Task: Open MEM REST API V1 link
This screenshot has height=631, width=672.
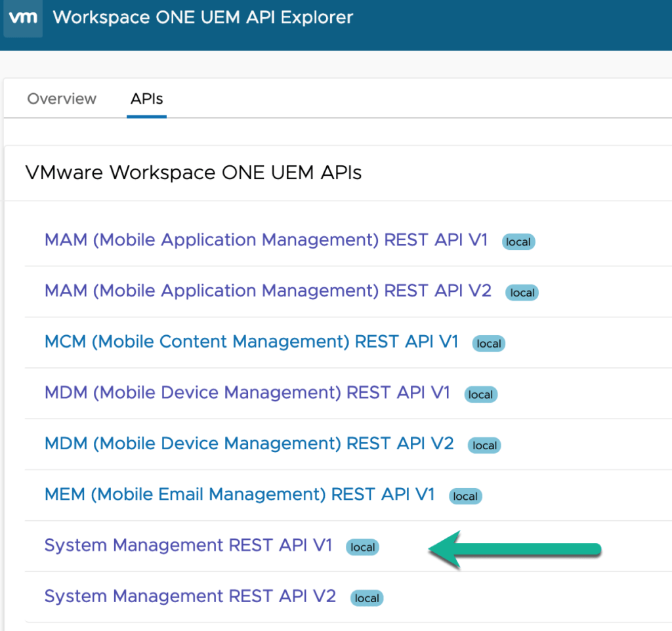Action: coord(240,494)
